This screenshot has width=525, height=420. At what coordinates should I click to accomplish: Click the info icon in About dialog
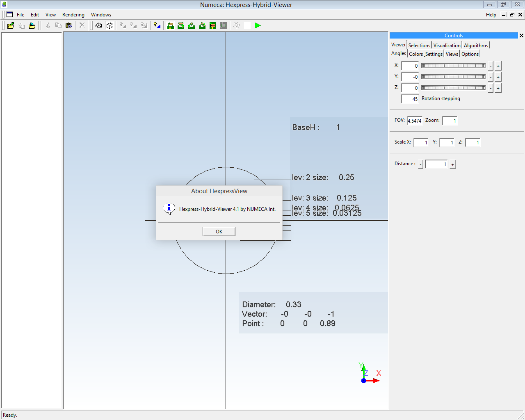point(169,209)
